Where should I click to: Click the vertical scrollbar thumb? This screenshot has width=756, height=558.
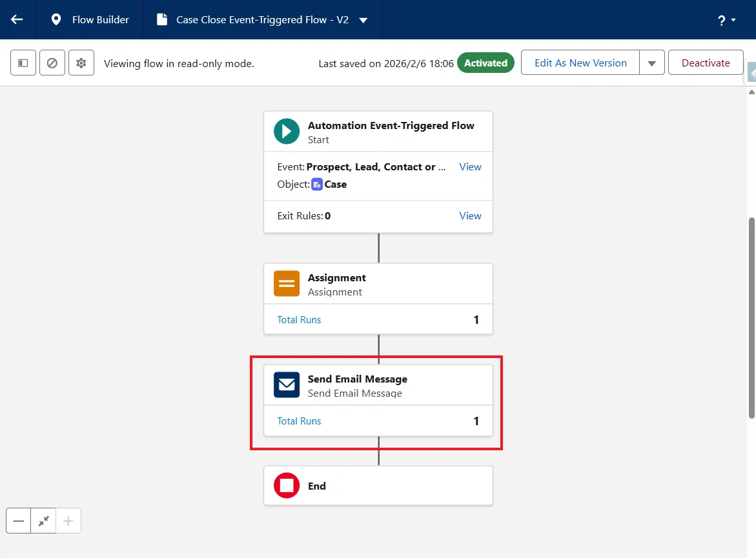tap(751, 318)
